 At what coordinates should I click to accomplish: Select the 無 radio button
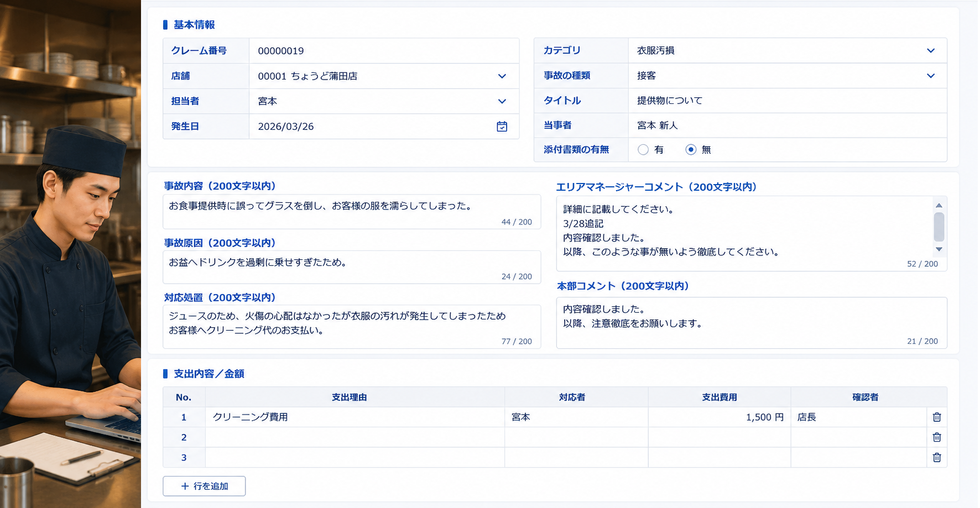click(691, 150)
